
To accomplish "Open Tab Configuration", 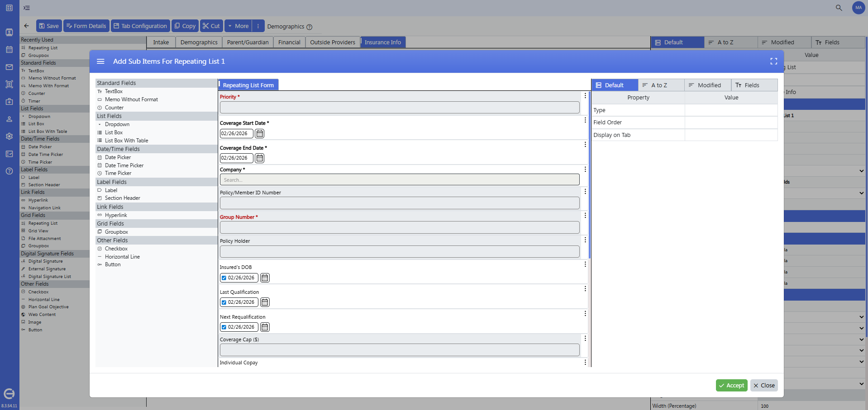I will (x=140, y=26).
